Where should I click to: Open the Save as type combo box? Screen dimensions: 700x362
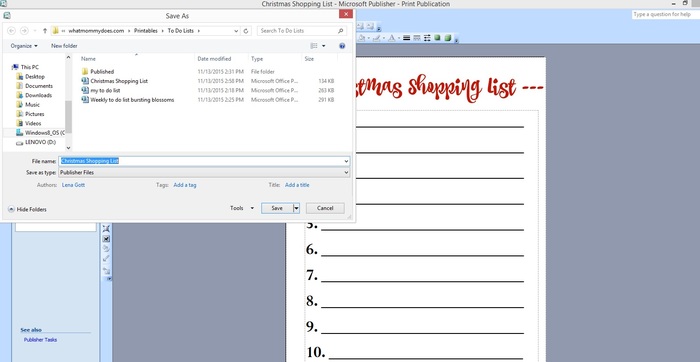pos(204,172)
